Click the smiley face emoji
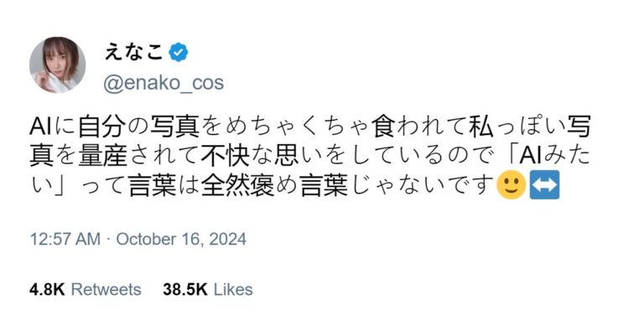This screenshot has width=644, height=336. 512,185
